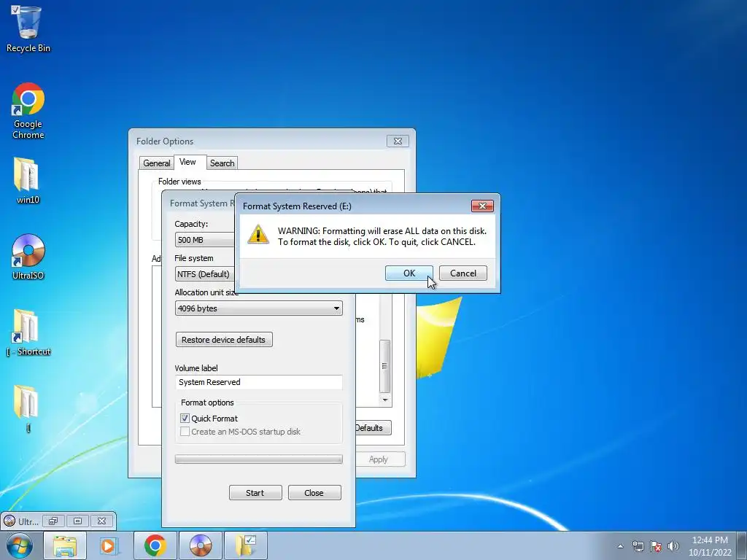Open the network tray icon
This screenshot has width=747, height=560.
[x=638, y=546]
